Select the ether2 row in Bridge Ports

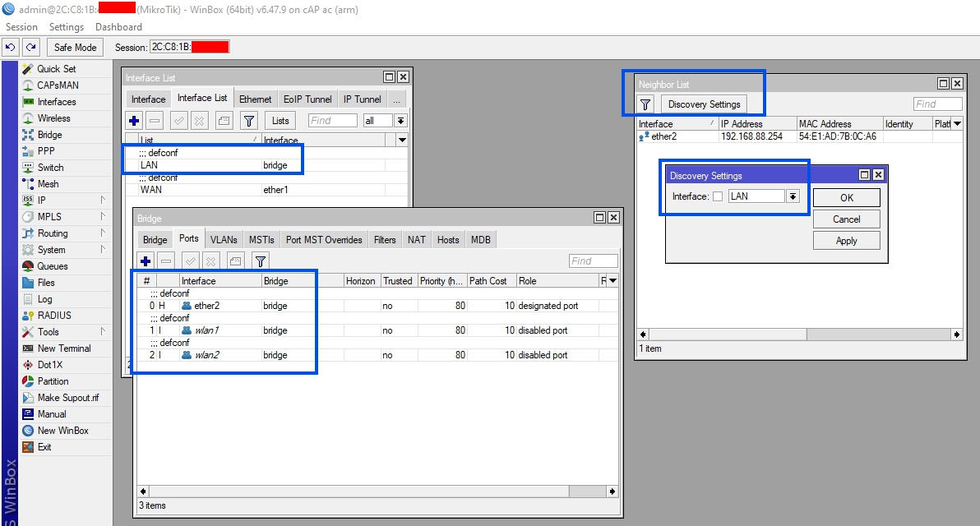(377, 306)
